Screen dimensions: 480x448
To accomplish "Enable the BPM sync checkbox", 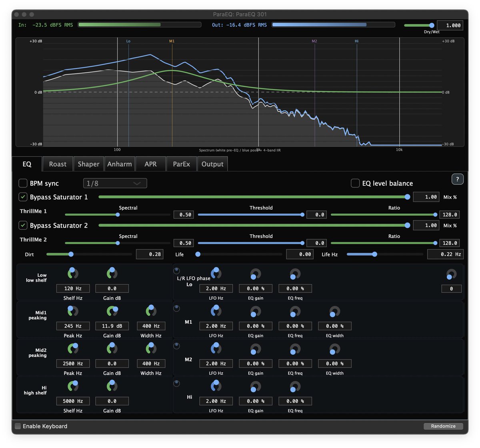I will pos(23,183).
